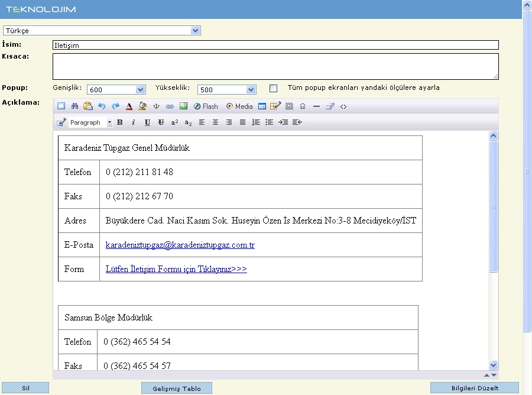Viewport: 532px width, 395px height.
Task: Click the paste clipboard icon
Action: click(x=88, y=106)
